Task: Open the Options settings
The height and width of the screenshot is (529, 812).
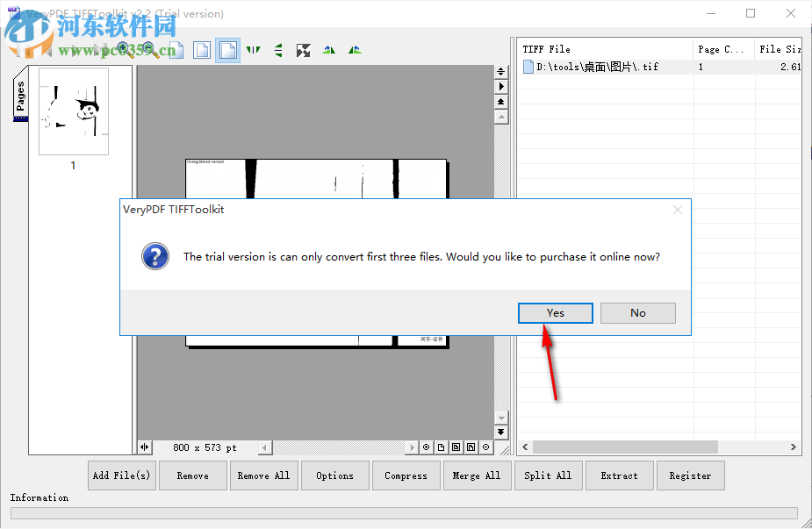Action: [334, 475]
